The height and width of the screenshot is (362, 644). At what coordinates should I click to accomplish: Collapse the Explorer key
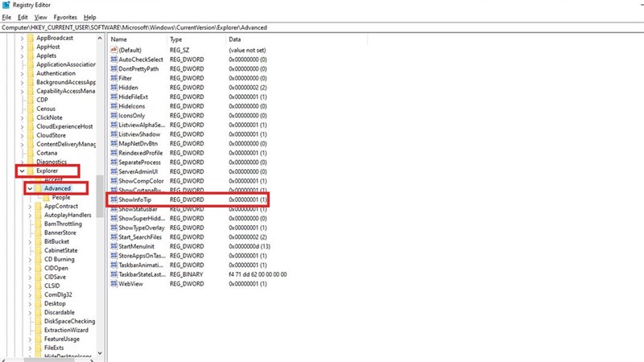click(x=23, y=171)
